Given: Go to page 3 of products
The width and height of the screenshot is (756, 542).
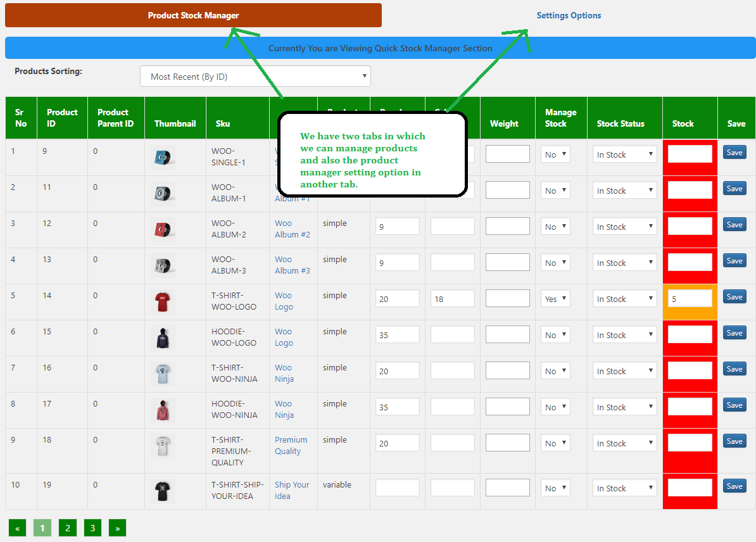Looking at the screenshot, I should pyautogui.click(x=92, y=527).
